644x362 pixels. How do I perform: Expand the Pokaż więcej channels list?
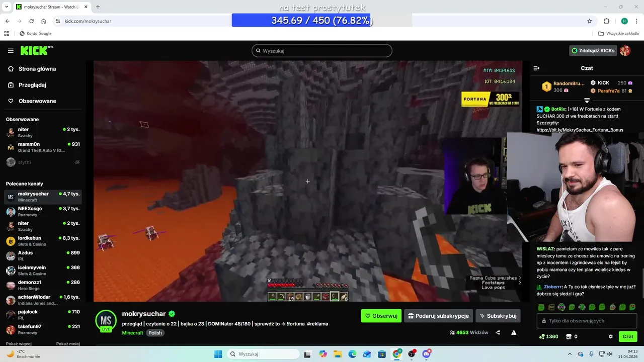(20, 344)
